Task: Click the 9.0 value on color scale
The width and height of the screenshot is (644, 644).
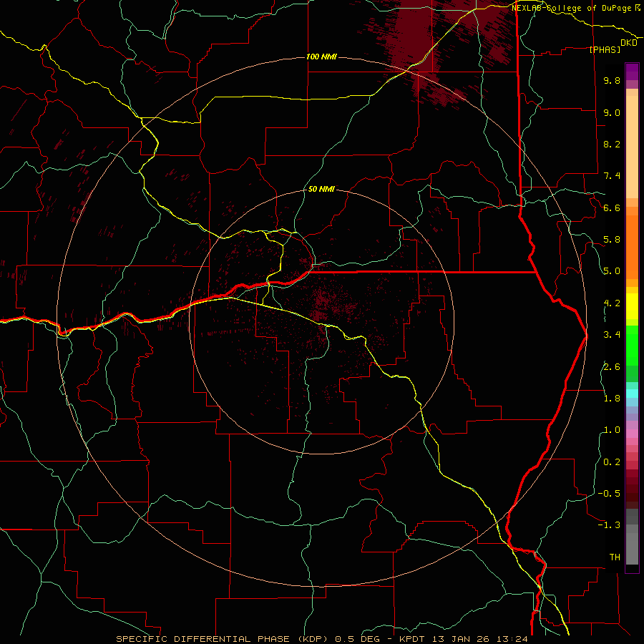Action: 612,112
